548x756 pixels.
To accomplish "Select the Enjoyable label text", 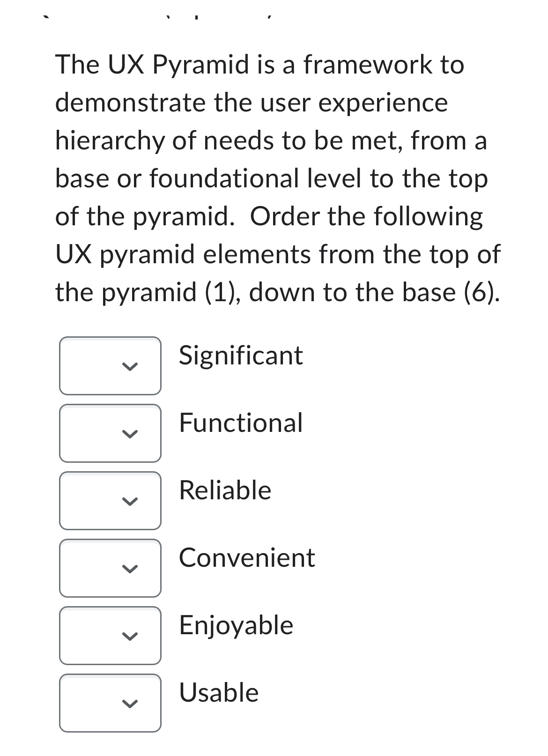I will [x=236, y=625].
